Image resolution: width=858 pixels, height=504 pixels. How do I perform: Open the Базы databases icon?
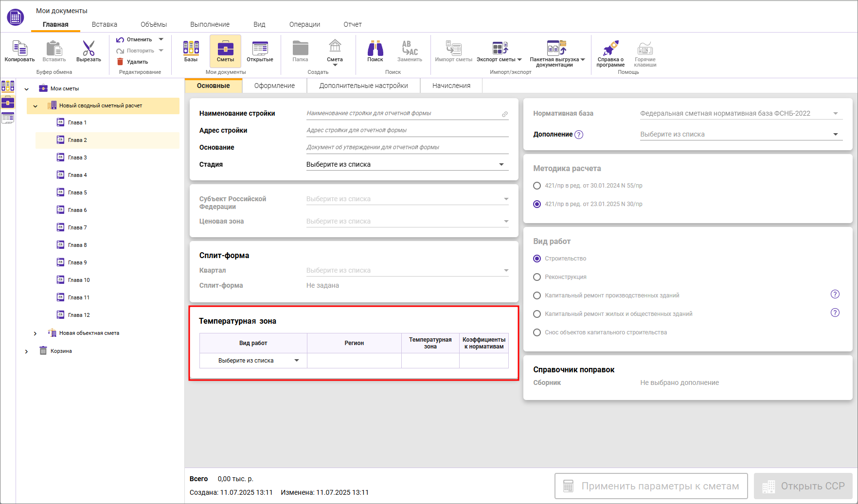(191, 49)
